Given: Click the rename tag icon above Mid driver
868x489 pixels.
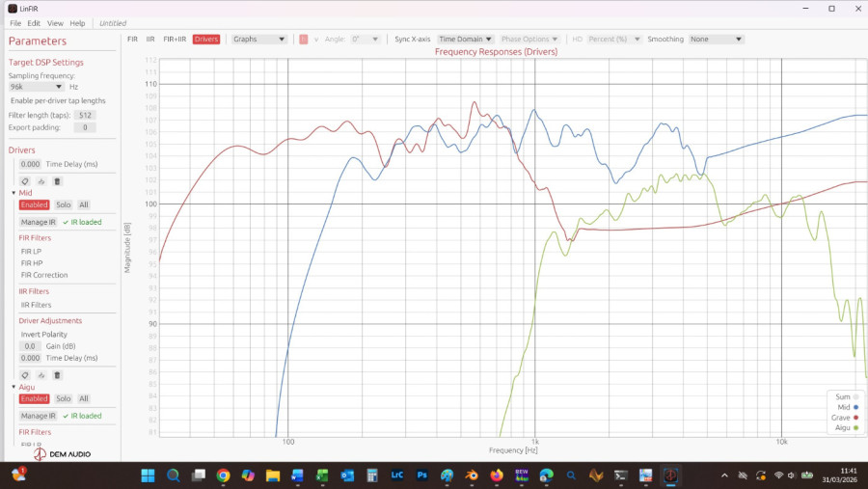Looking at the screenshot, I should pos(25,181).
